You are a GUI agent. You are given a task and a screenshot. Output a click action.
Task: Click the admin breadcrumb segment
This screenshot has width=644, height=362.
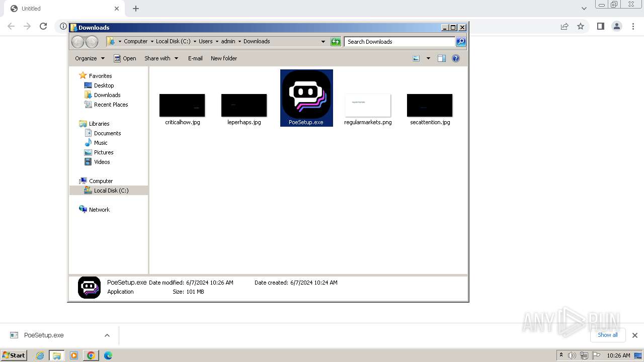click(228, 41)
